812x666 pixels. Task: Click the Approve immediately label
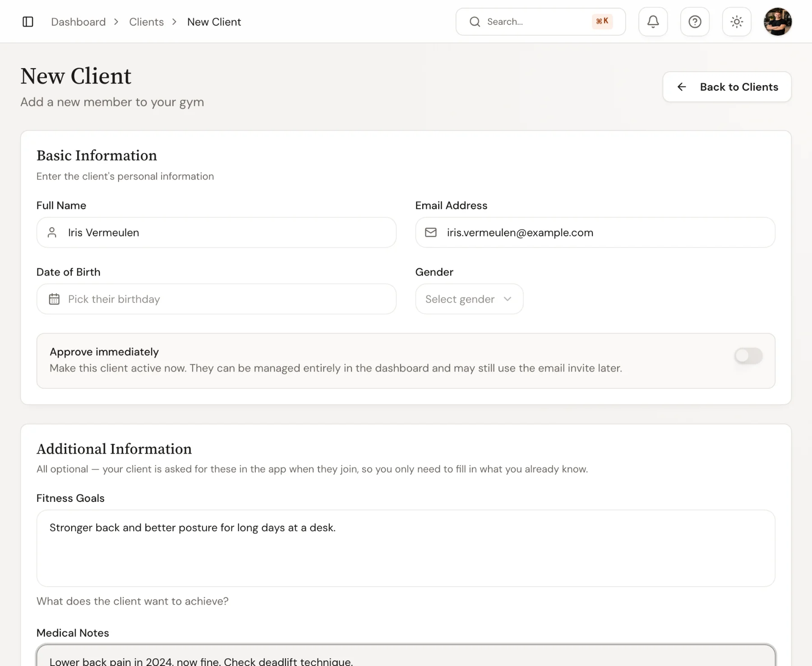104,352
